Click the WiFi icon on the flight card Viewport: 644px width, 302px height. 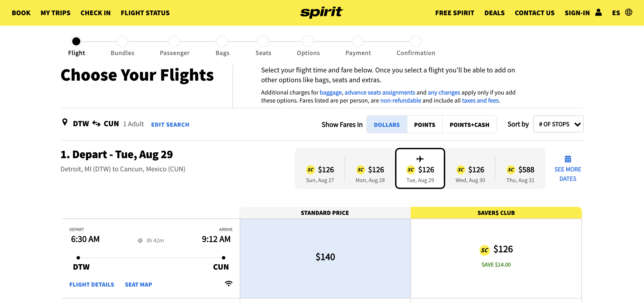tap(229, 283)
